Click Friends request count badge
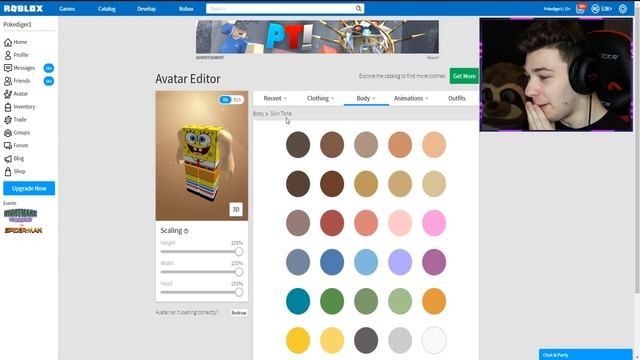Screen dimensions: 640x360 49,81
